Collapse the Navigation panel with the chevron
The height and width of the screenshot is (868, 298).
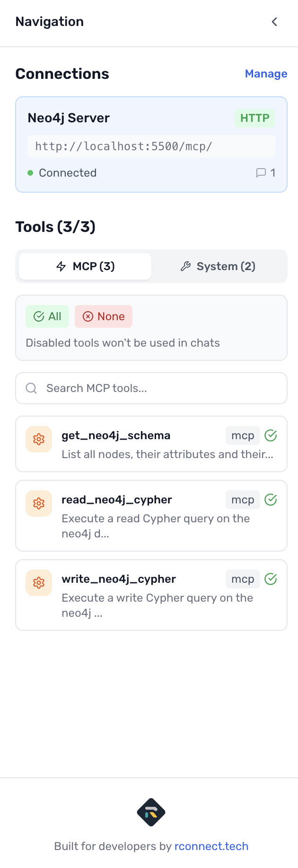click(274, 22)
